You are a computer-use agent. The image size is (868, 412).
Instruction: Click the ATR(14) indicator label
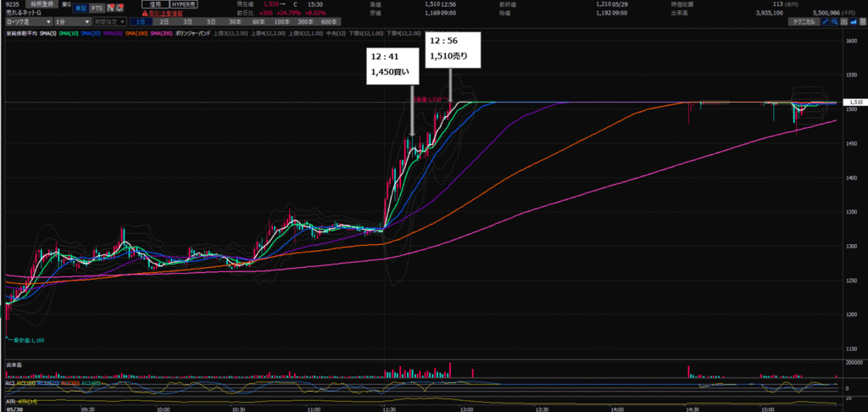coord(28,402)
